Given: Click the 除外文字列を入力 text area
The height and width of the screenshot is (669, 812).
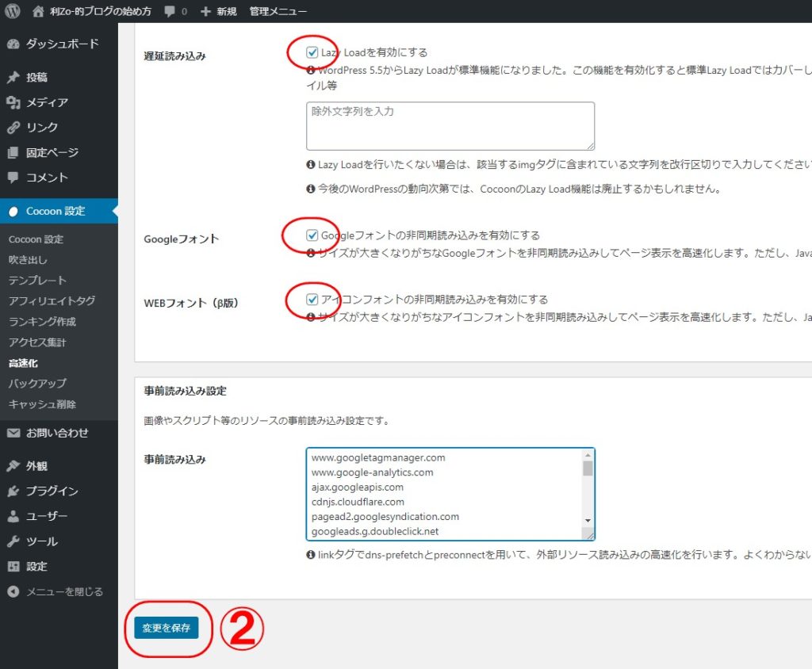Looking at the screenshot, I should 450,126.
